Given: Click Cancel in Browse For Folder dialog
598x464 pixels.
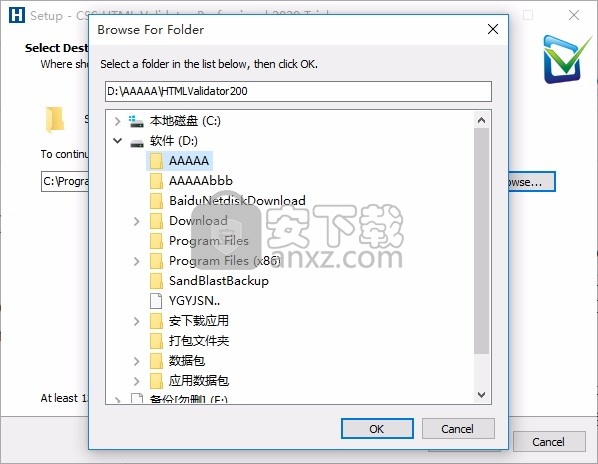Looking at the screenshot, I should [x=458, y=429].
